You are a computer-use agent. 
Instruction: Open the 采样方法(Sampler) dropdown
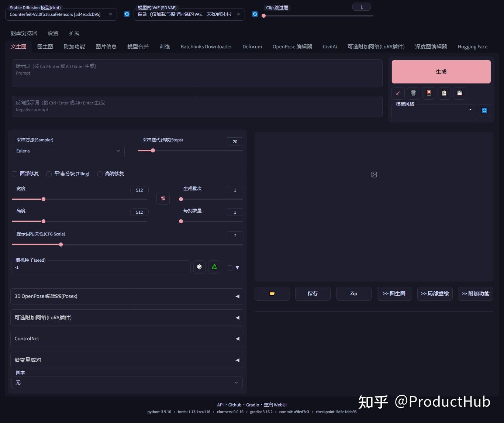coord(68,151)
